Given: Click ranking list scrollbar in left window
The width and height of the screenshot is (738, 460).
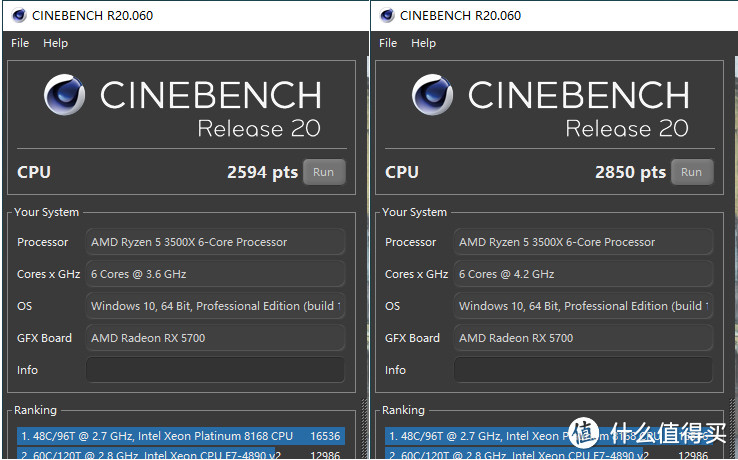Looking at the screenshot, I should click(x=363, y=429).
